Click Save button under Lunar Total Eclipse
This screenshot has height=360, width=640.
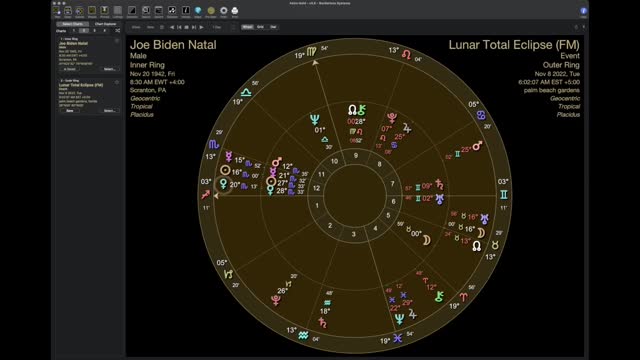[70, 111]
